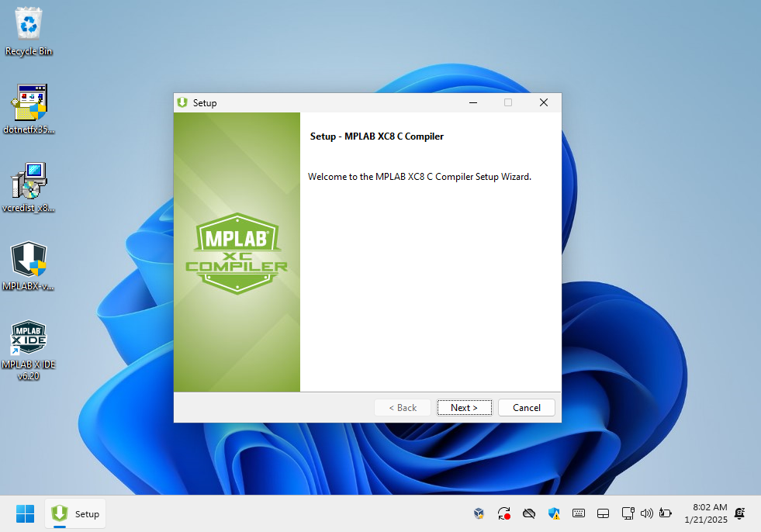This screenshot has height=532, width=761.
Task: Close the Setup window
Action: click(544, 102)
